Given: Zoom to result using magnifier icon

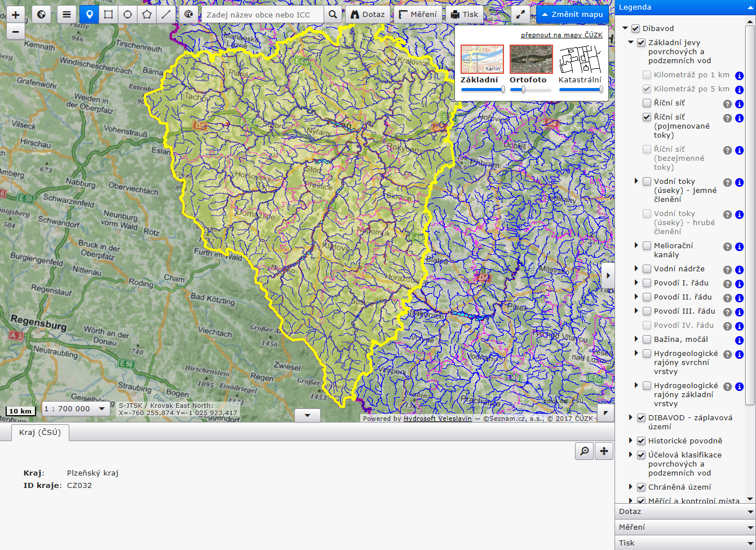Looking at the screenshot, I should [584, 451].
